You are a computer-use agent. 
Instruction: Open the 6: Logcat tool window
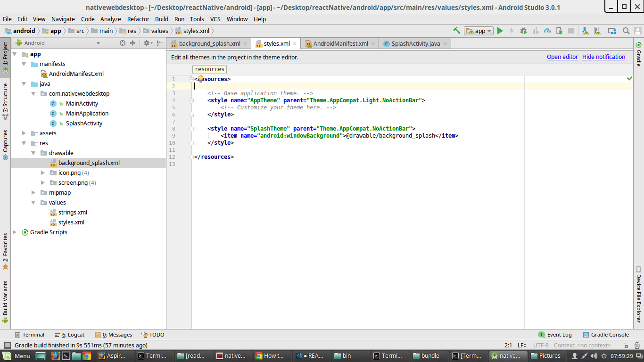[x=69, y=335]
